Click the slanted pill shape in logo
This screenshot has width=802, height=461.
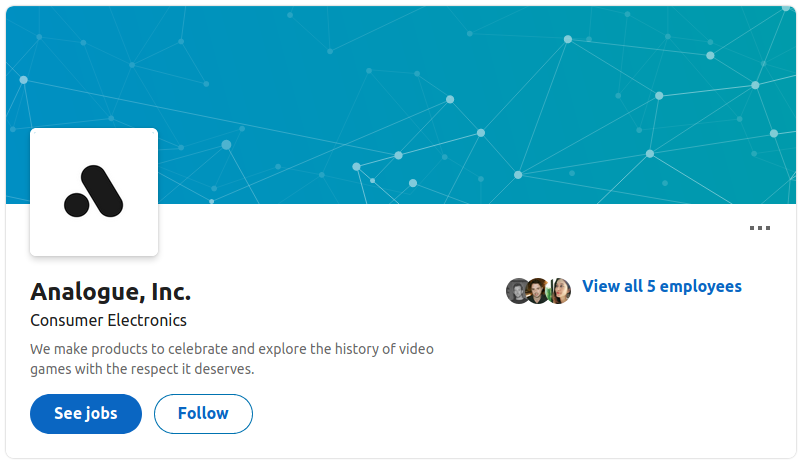(102, 191)
